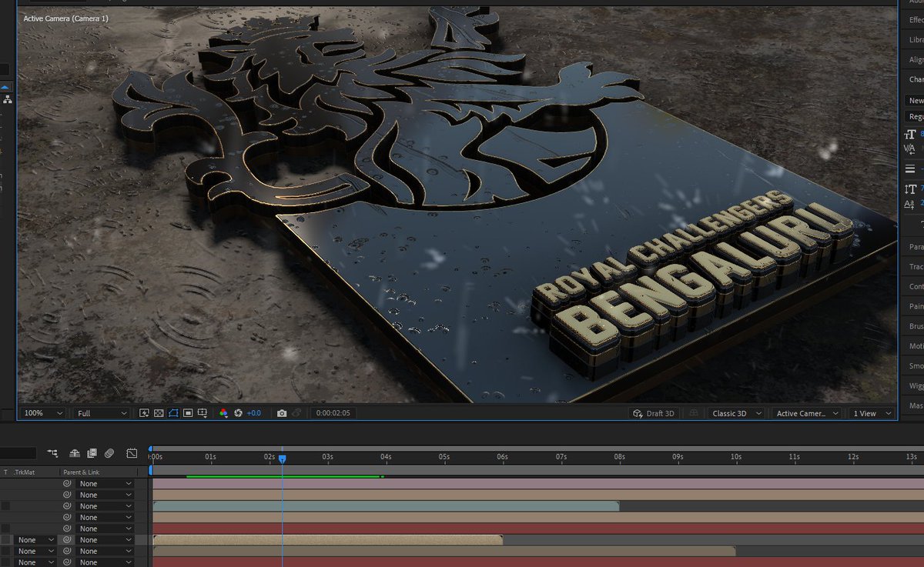
Task: Click the timeline layer search field
Action: pos(18,454)
